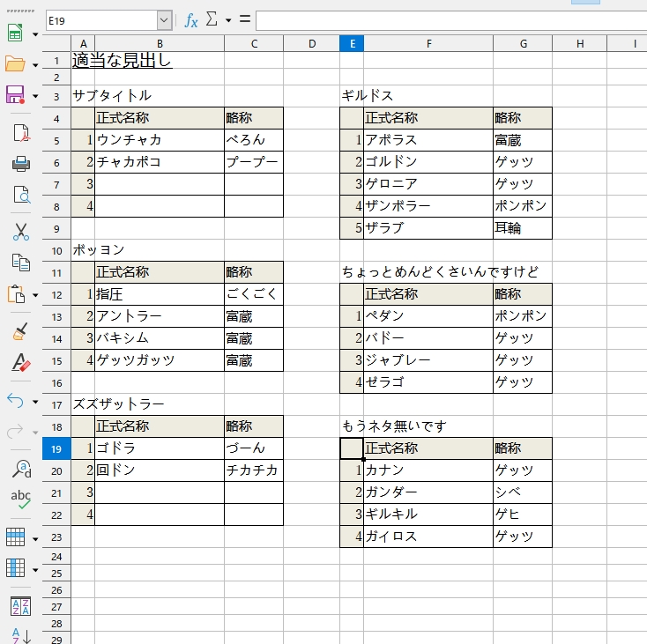Open the Sum function dropdown arrow
Image resolution: width=647 pixels, height=644 pixels.
pos(228,20)
